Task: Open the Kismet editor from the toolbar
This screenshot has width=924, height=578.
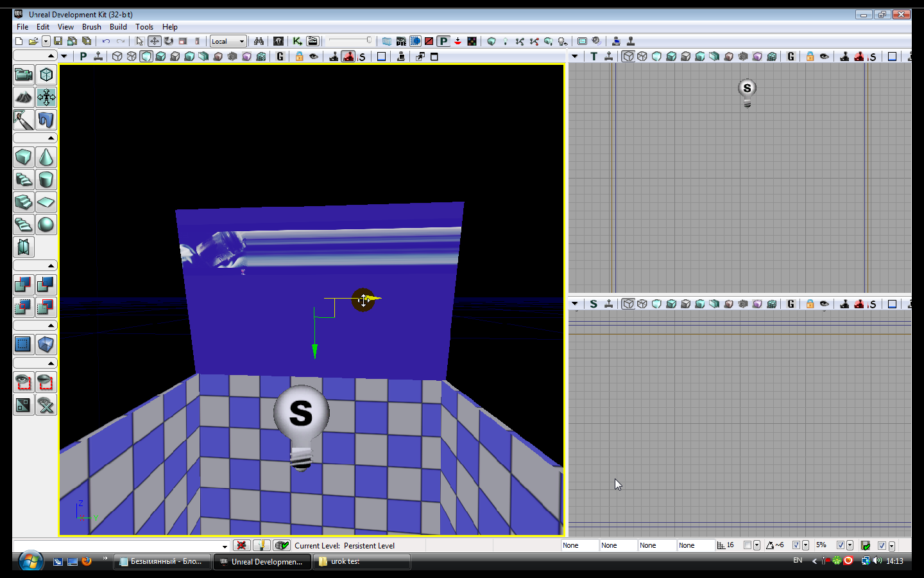Action: tap(297, 41)
